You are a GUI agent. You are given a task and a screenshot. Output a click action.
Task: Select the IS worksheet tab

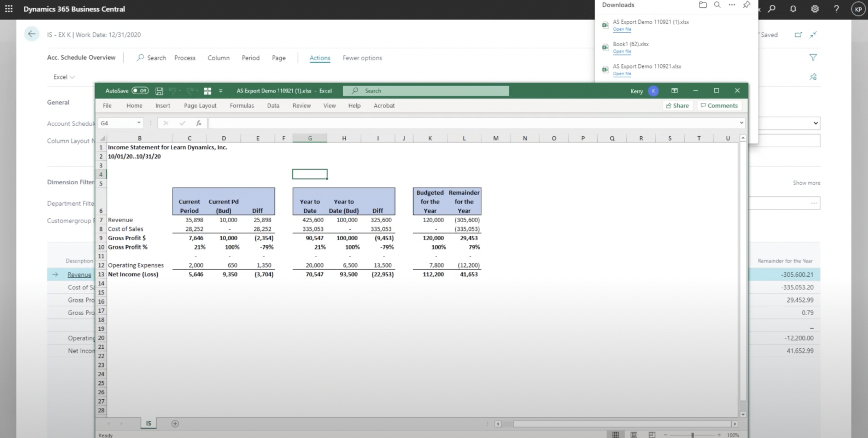[148, 423]
